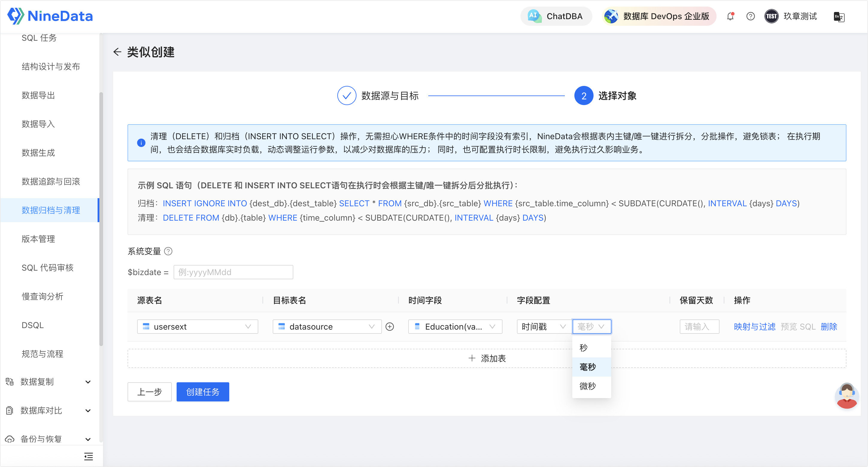Expand the 数据复制 section chevron
The width and height of the screenshot is (868, 467).
(x=88, y=382)
